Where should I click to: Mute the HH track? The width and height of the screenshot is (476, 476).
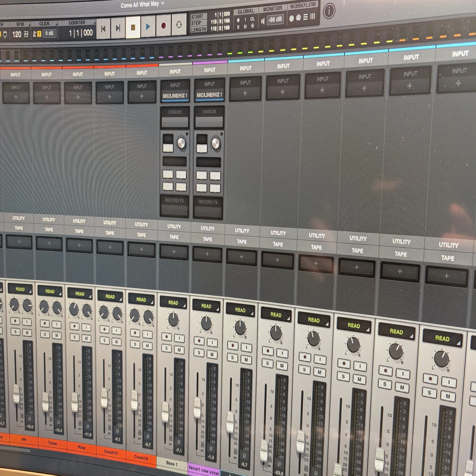[x=27, y=333]
